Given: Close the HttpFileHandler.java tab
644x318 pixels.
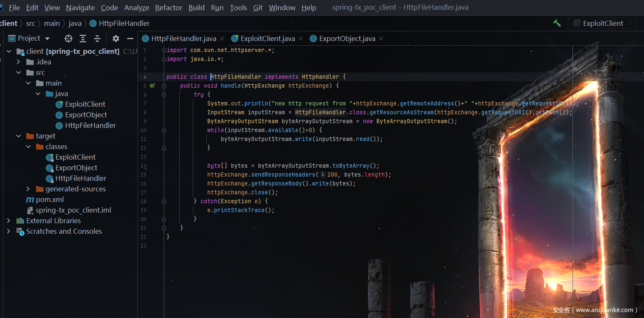Looking at the screenshot, I should pos(222,39).
